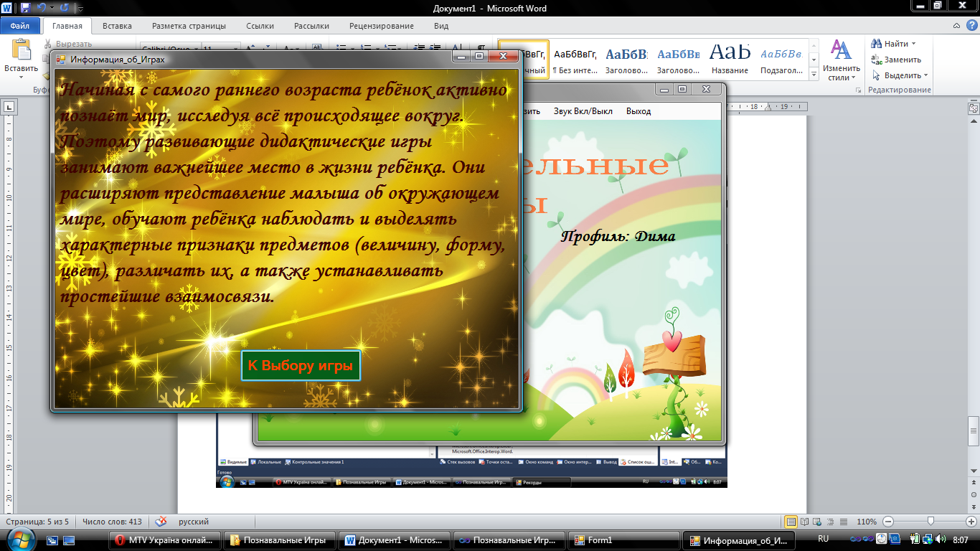
Task: Open the Разметка страницы tab
Action: (x=189, y=26)
